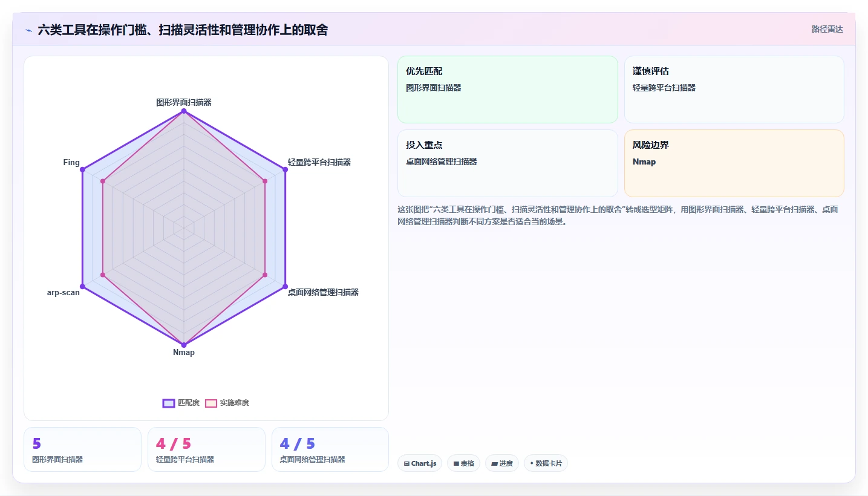868x496 pixels.
Task: Click the pink 实施难度 point on 桌面网络管理扫描器 axis
Action: pyautogui.click(x=265, y=275)
